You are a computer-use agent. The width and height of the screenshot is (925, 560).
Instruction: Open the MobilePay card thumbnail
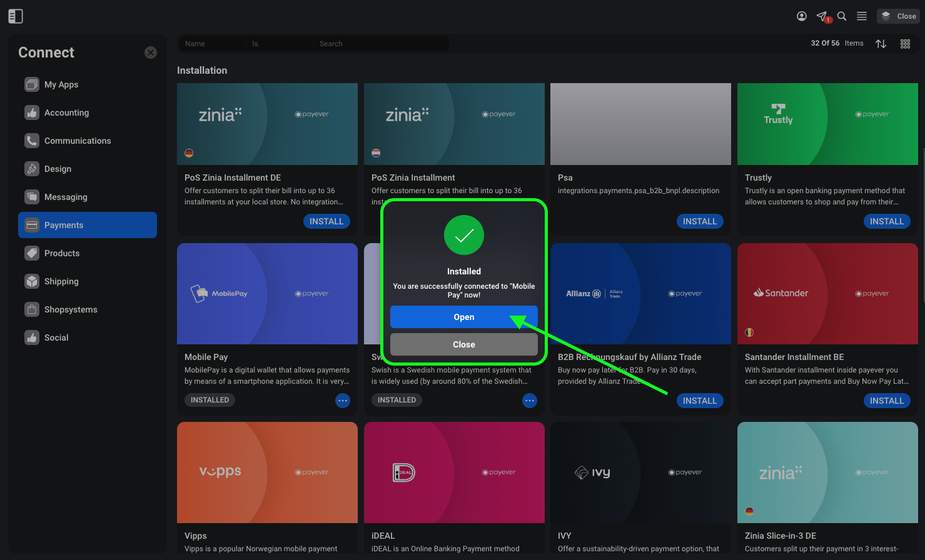(x=267, y=294)
